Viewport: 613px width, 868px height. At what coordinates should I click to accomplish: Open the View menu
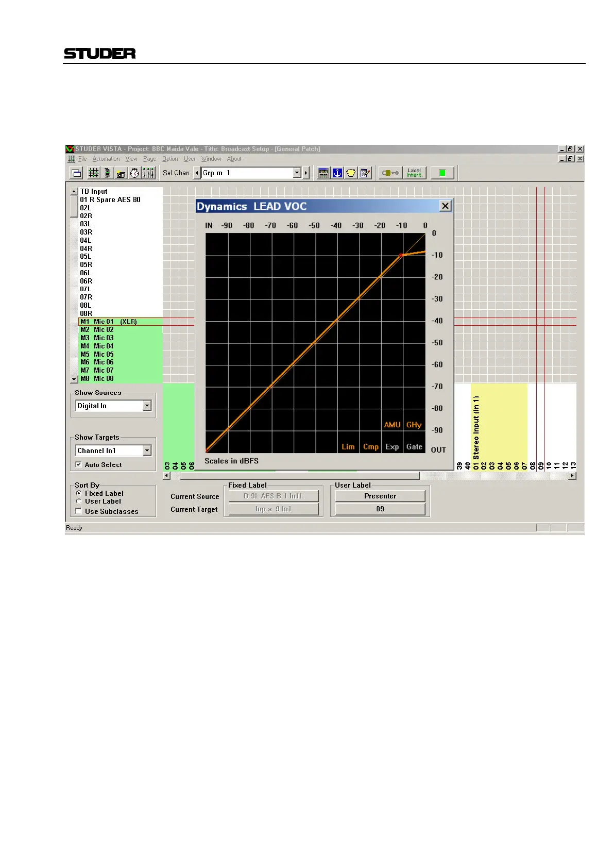pos(131,159)
